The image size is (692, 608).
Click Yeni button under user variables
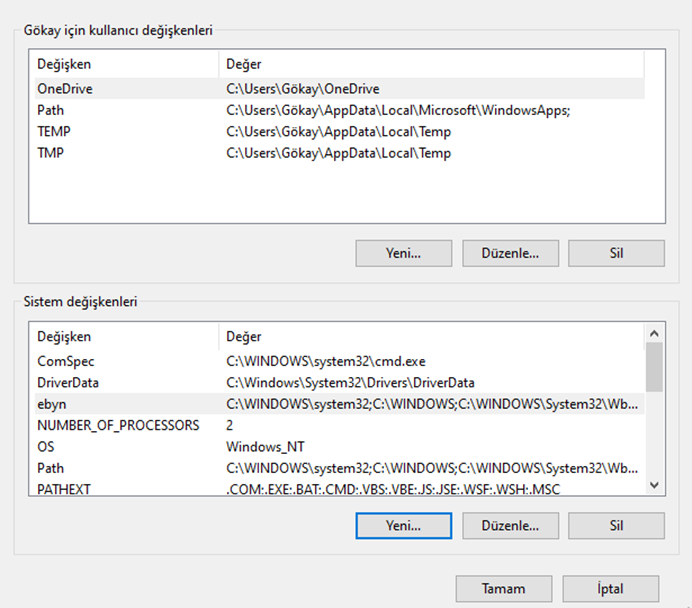click(403, 253)
